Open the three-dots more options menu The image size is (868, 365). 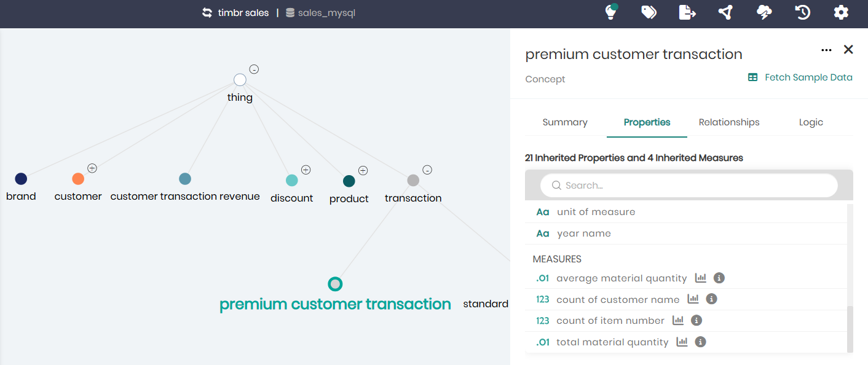[826, 50]
